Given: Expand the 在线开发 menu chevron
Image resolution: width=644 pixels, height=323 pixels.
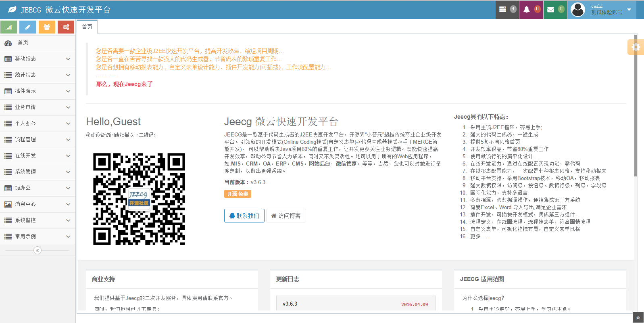Looking at the screenshot, I should 68,156.
